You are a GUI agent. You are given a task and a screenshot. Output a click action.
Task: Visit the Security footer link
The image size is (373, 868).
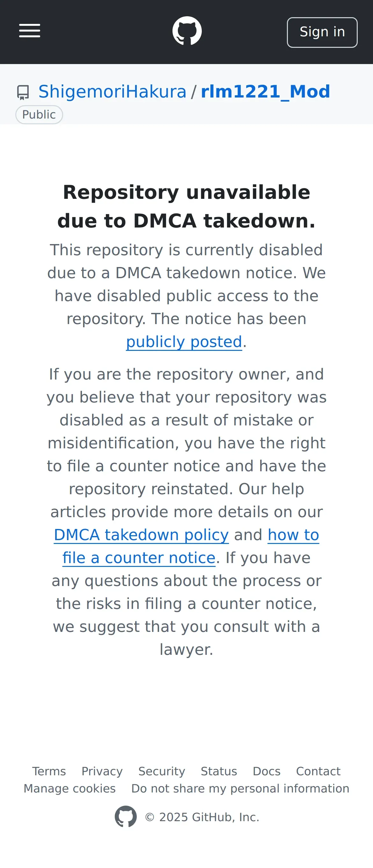click(162, 771)
